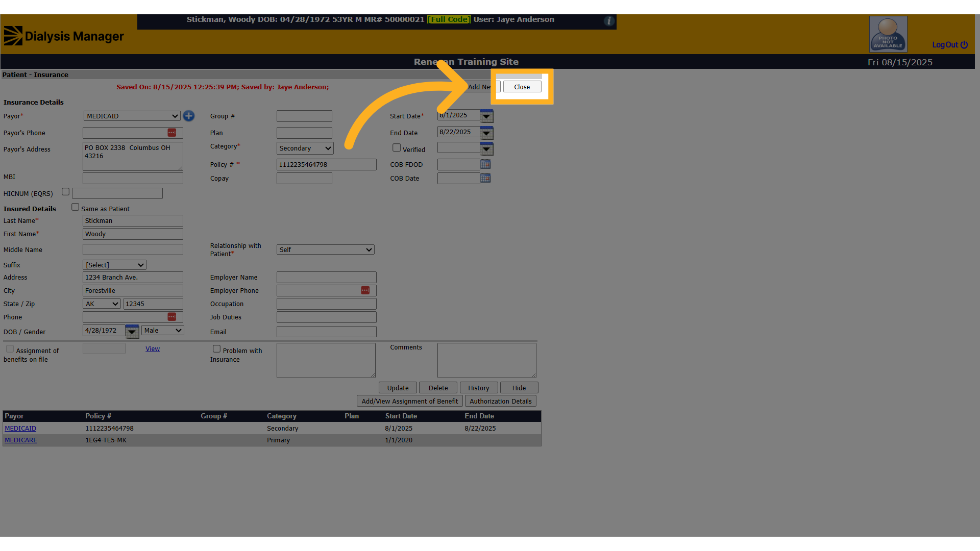
Task: Click the Group # input field
Action: [304, 116]
